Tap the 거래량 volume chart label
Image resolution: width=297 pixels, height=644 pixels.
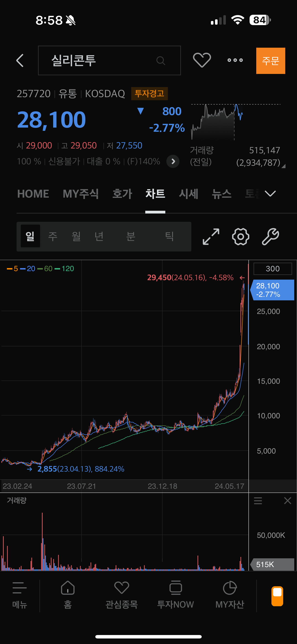(x=17, y=501)
